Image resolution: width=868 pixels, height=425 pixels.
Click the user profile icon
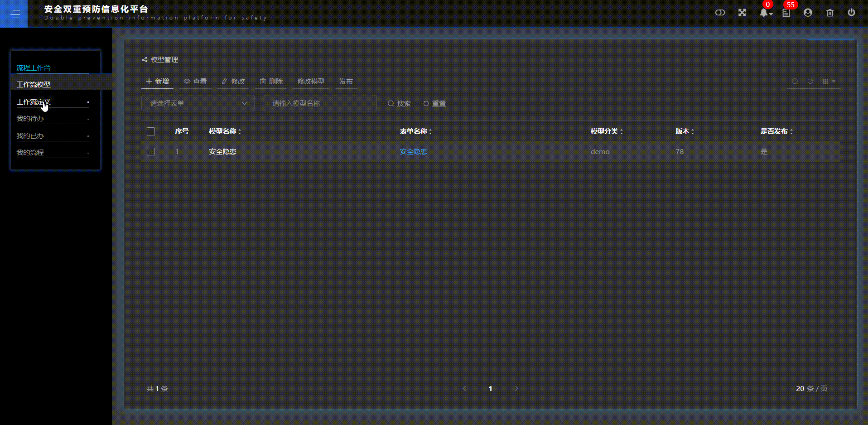pos(808,12)
